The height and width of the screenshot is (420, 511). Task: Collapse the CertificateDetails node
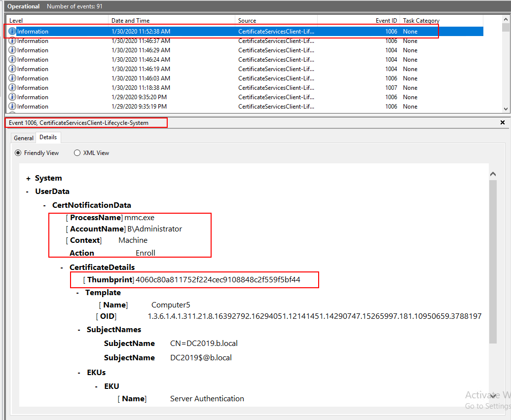(62, 267)
